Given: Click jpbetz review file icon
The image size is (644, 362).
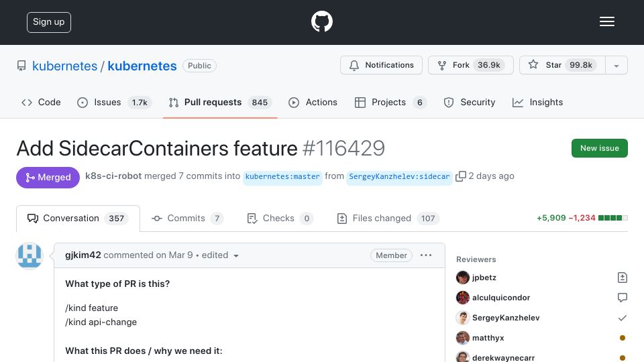Looking at the screenshot, I should click(623, 278).
